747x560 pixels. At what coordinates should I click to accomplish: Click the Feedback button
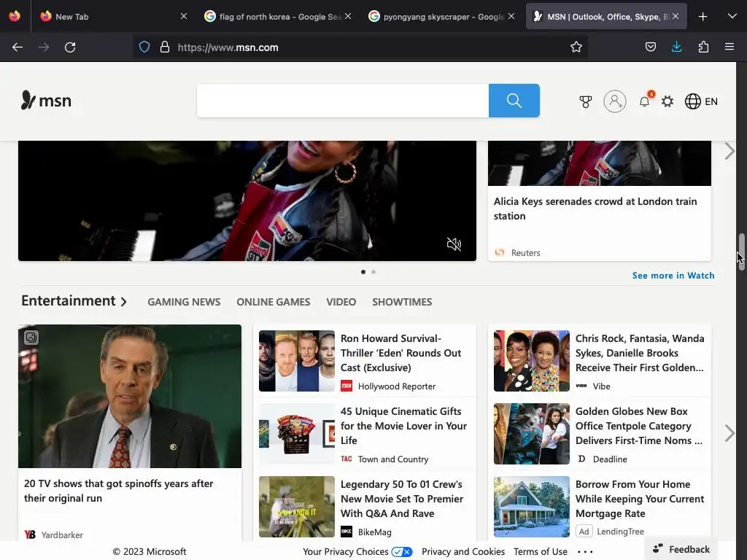(681, 549)
